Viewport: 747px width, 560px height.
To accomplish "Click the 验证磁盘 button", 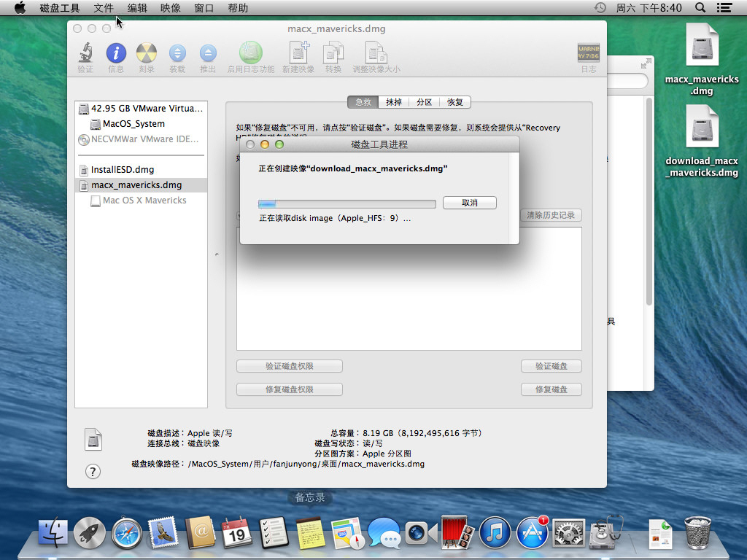I will pos(551,366).
